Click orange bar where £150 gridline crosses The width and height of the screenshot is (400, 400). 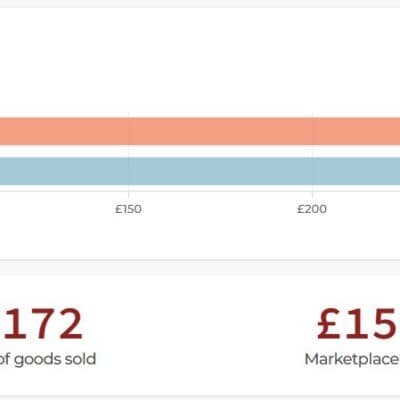pos(129,131)
